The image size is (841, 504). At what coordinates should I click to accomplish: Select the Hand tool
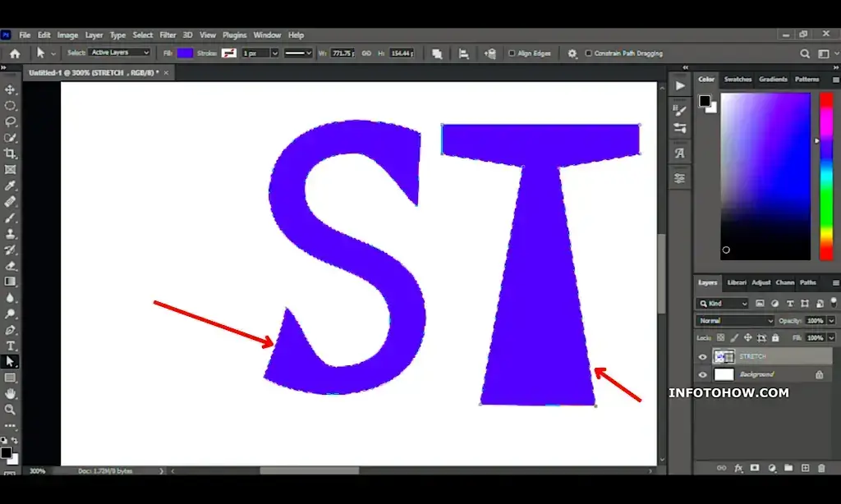pyautogui.click(x=10, y=393)
